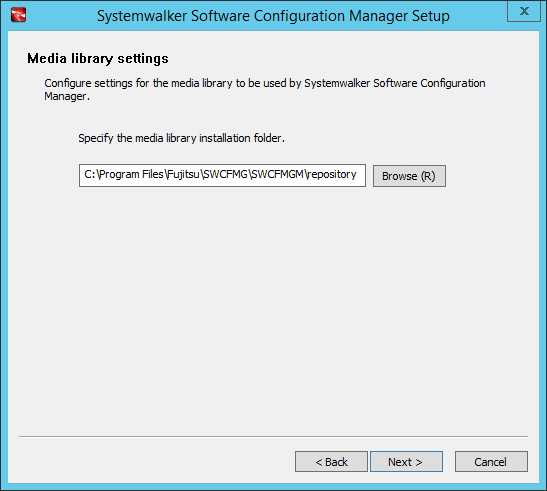Click the 'Media library settings' heading
The height and width of the screenshot is (491, 547).
coord(98,59)
